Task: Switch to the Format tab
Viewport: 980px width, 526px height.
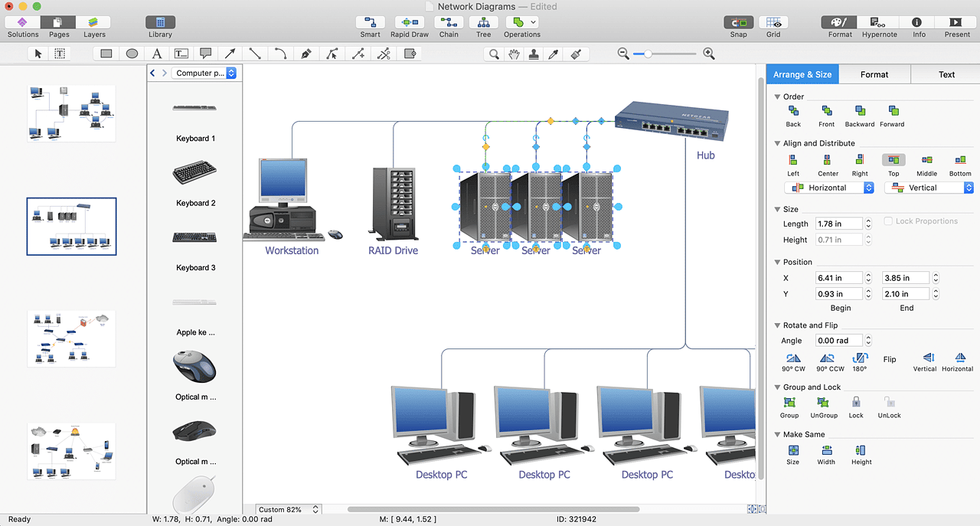Action: coord(874,74)
